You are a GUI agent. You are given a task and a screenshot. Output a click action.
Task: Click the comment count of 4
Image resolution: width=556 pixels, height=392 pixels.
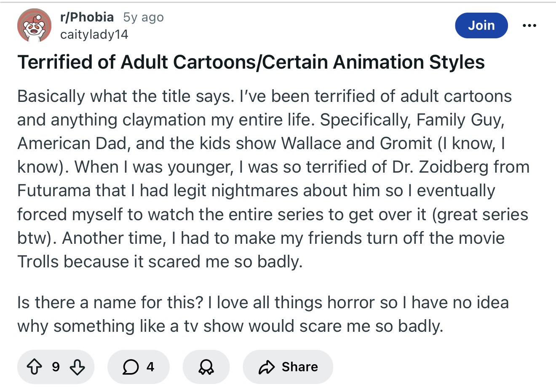tap(150, 367)
